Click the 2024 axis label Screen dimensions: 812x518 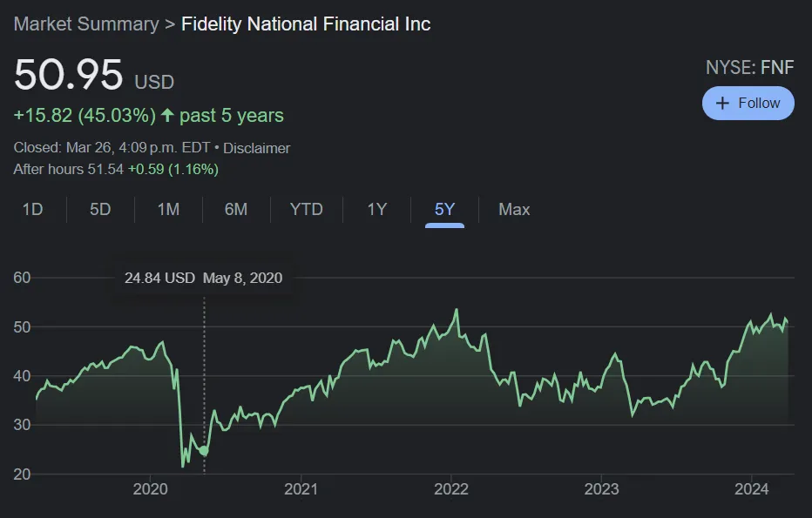click(753, 489)
